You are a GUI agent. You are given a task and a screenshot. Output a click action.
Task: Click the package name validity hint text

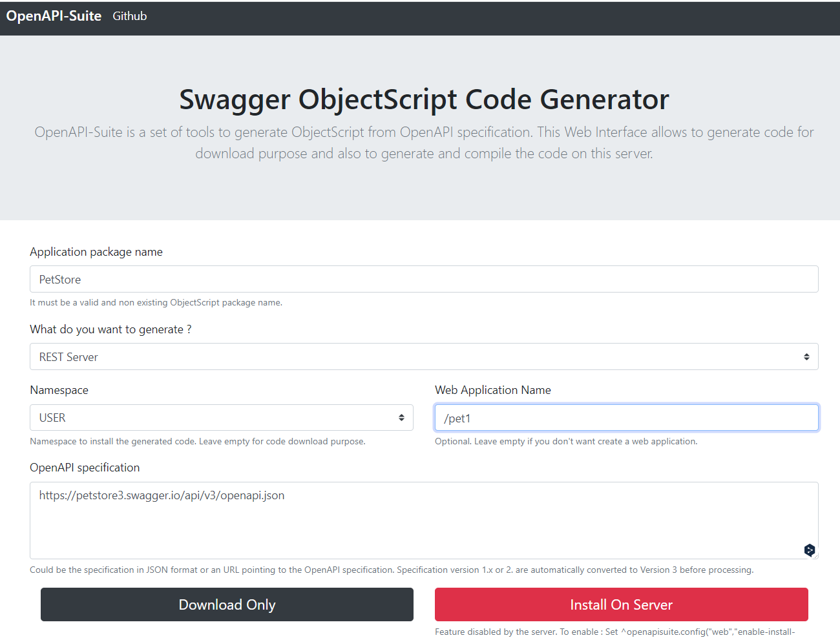point(156,302)
